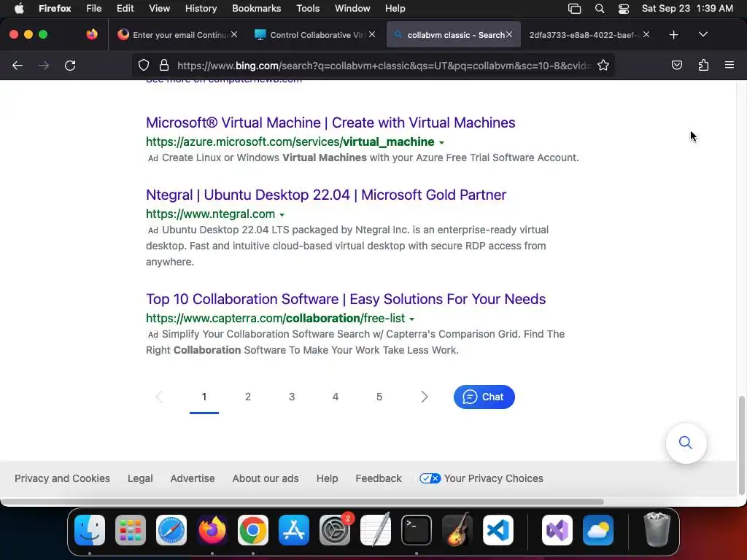Open the Extensions puzzle icon
This screenshot has height=560, width=747.
click(x=703, y=65)
